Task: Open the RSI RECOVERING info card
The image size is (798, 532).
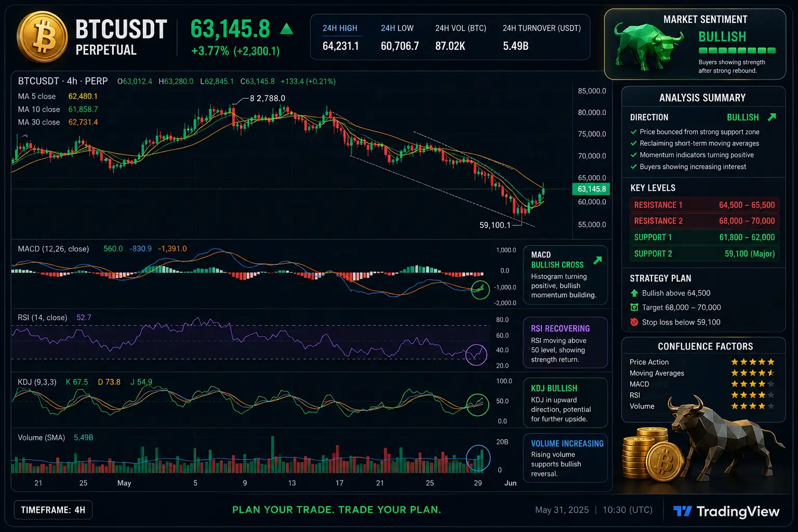Action: [565, 343]
